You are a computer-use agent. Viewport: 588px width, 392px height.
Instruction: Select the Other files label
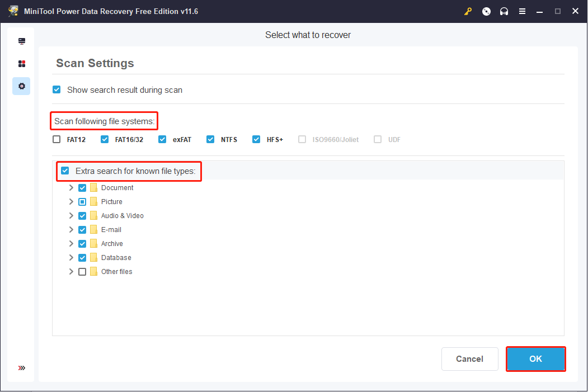(x=116, y=272)
